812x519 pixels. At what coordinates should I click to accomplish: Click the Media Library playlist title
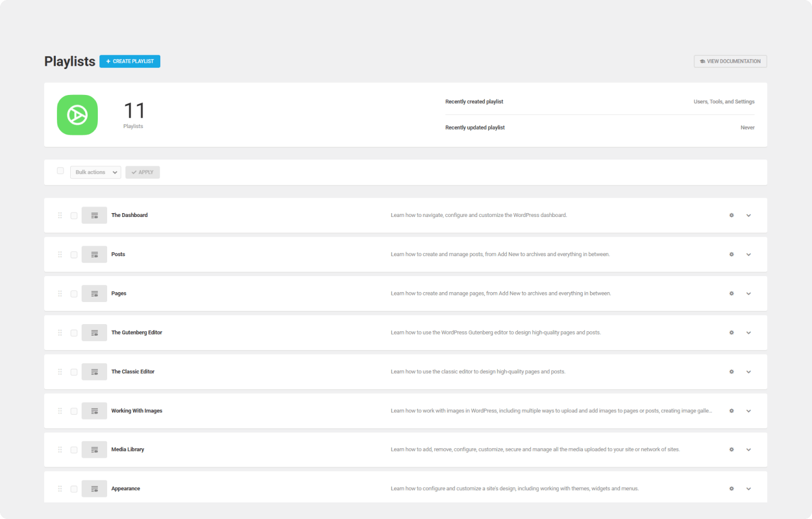pos(128,449)
